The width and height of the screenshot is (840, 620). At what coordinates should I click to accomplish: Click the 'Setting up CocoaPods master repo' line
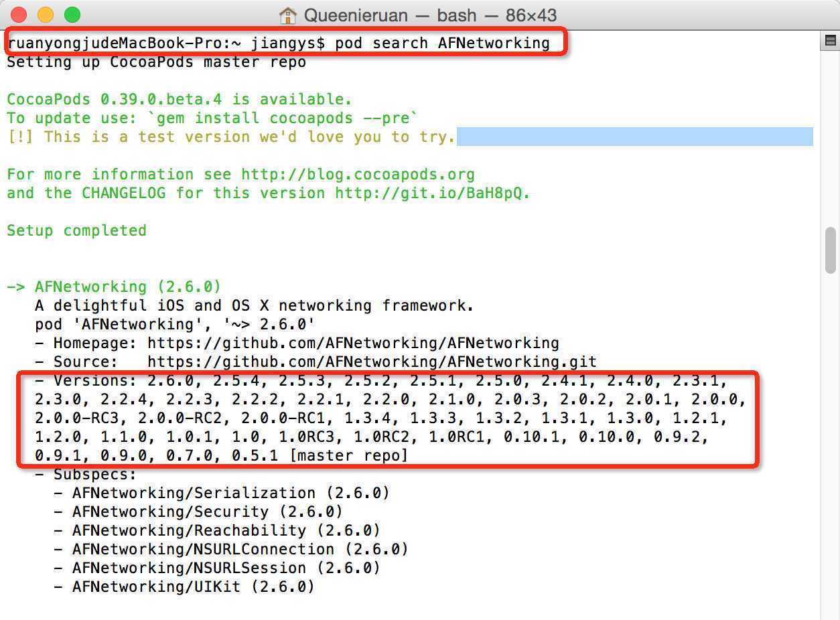click(157, 62)
